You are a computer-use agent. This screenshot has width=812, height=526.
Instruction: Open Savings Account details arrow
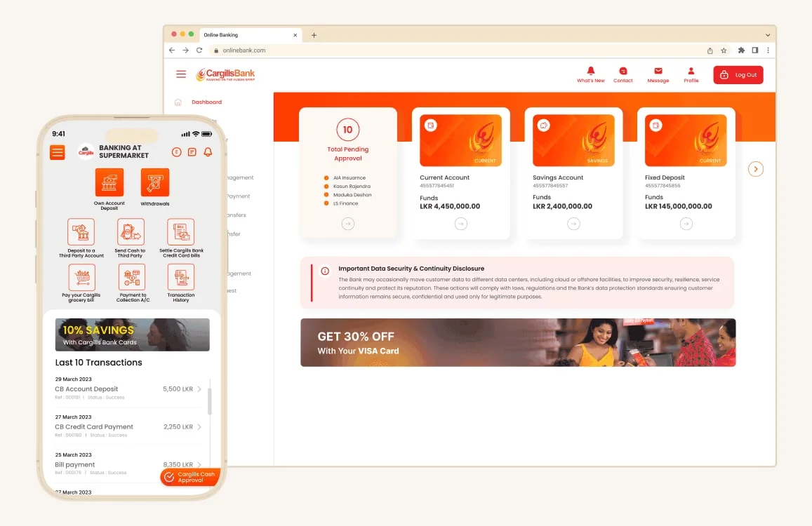(x=573, y=224)
